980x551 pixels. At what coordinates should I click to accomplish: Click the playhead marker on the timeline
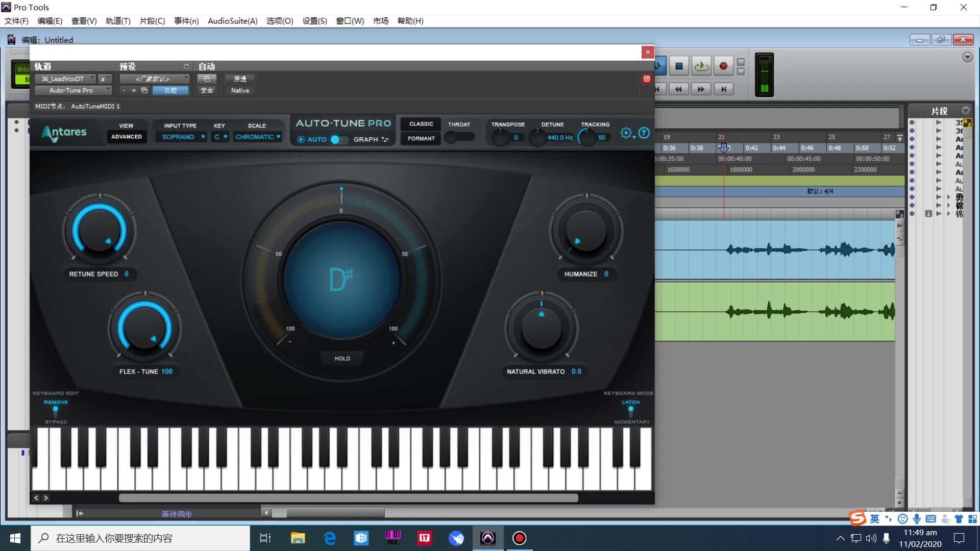(724, 148)
